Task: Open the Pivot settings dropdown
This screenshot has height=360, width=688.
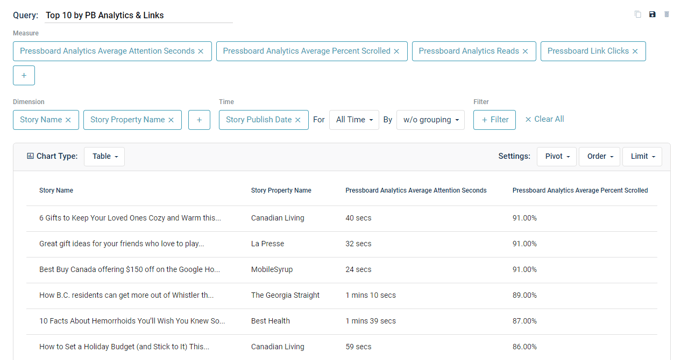Action: tap(557, 156)
